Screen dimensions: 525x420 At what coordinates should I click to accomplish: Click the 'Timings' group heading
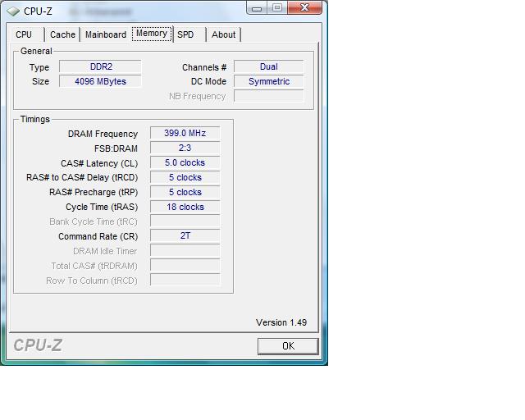tap(34, 119)
